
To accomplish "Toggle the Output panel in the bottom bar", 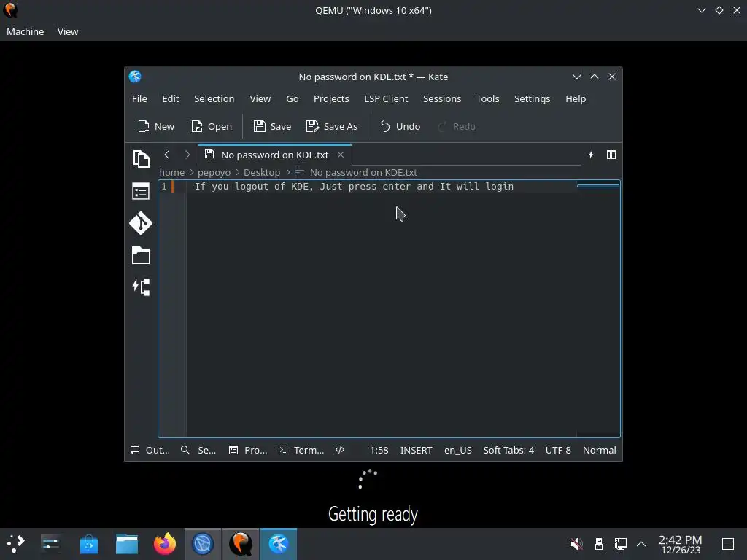I will [150, 450].
